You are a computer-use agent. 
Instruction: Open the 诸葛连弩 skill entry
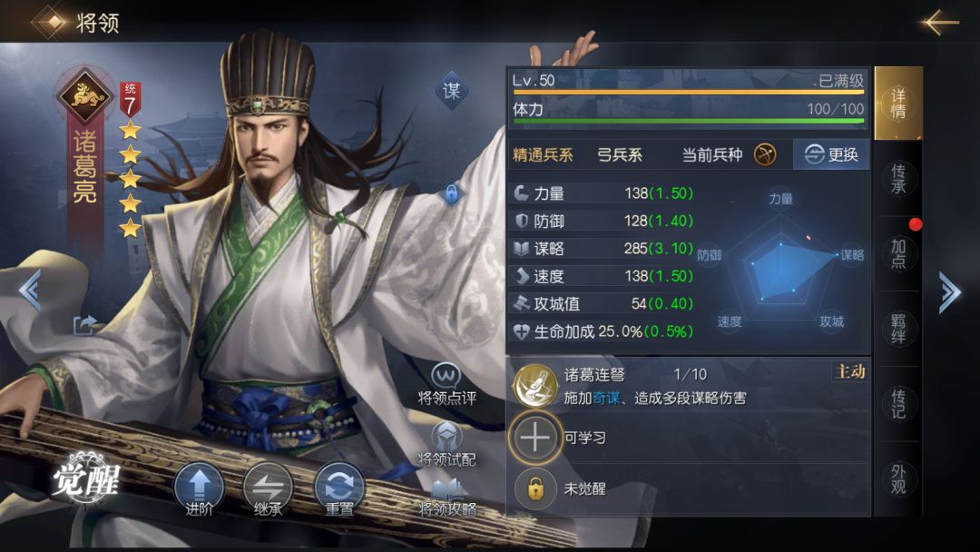point(688,385)
